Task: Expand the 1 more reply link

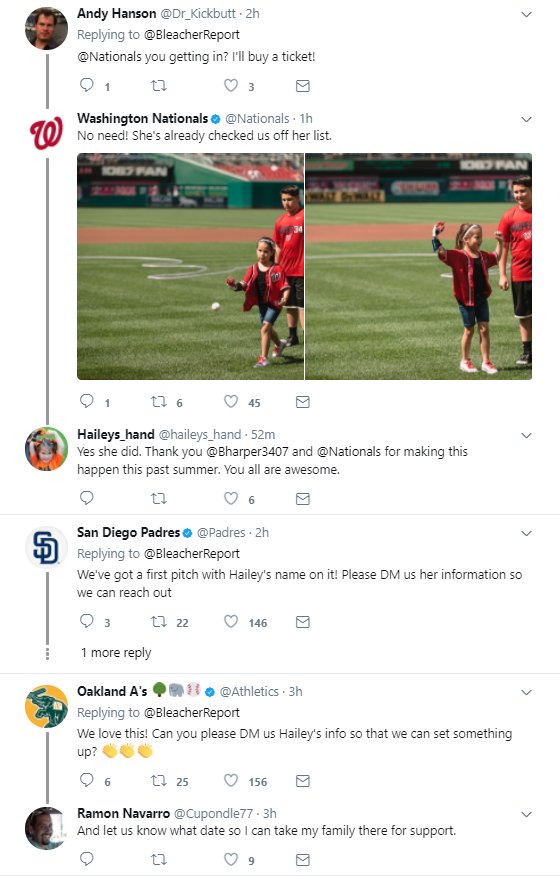Action: click(116, 653)
